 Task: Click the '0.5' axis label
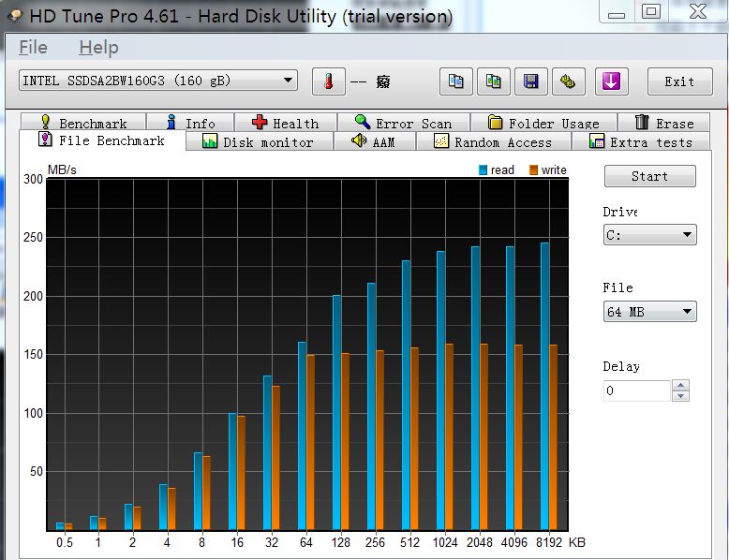click(65, 542)
